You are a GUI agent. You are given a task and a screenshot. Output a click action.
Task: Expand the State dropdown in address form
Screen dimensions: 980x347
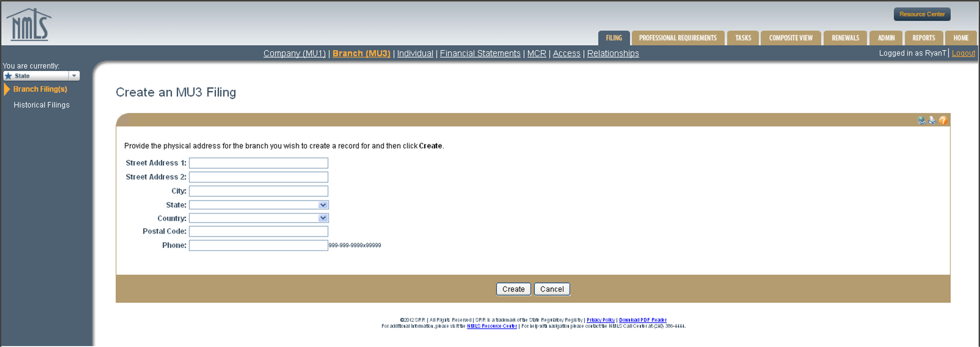tap(258, 205)
